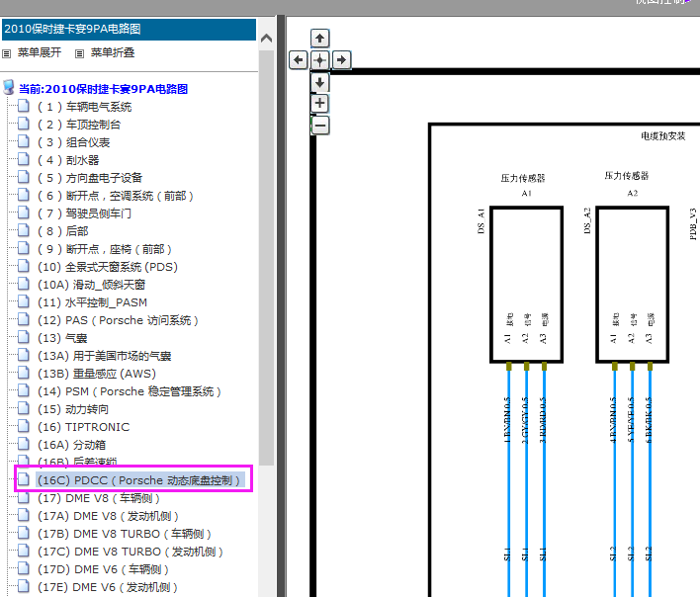Click page icon next to (1) 车辆电气系统

24,106
